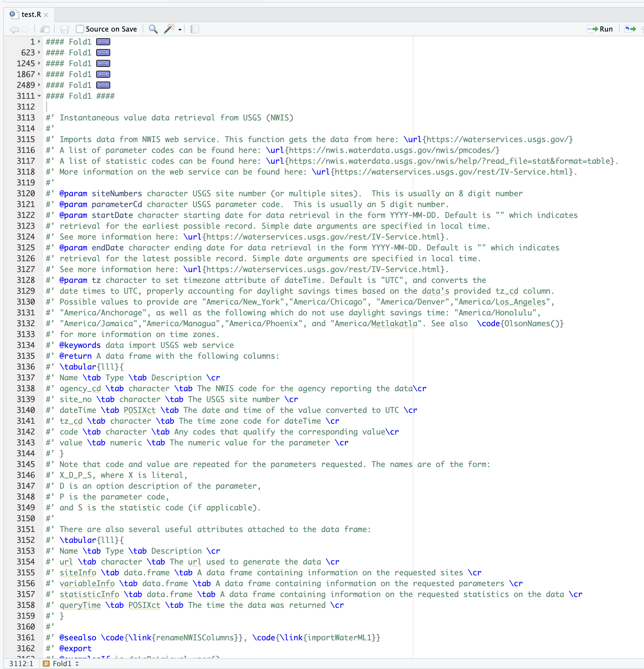Screen dimensions: 644x669
Task: Enable the Source on Save checkbox
Action: pos(80,29)
